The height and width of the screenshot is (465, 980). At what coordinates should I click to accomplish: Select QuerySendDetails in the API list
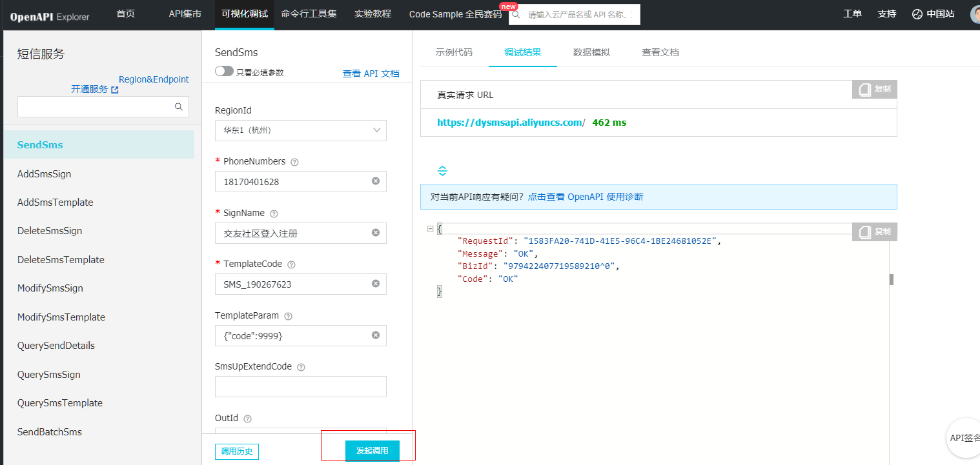(x=56, y=346)
